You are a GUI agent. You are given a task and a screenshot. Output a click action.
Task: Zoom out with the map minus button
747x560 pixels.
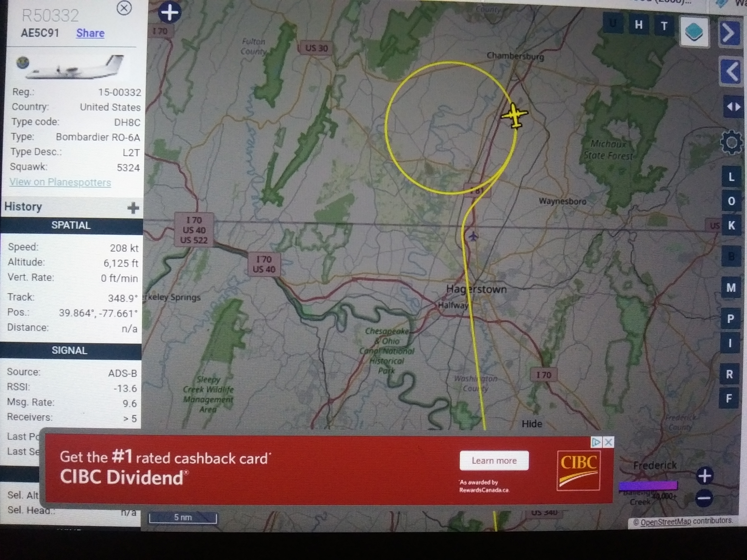[x=704, y=498]
